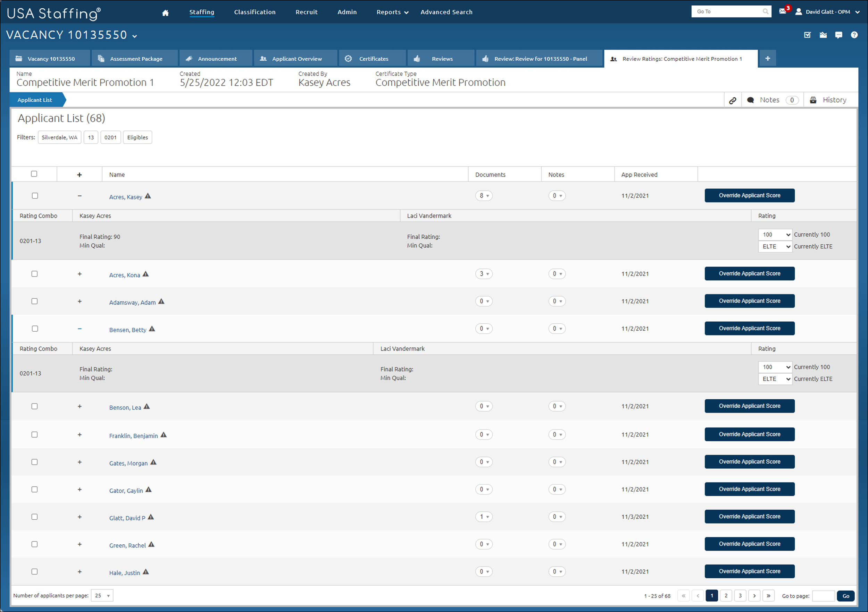This screenshot has width=868, height=612.
Task: Expand the Adamsway, Adam applicant row
Action: [80, 301]
